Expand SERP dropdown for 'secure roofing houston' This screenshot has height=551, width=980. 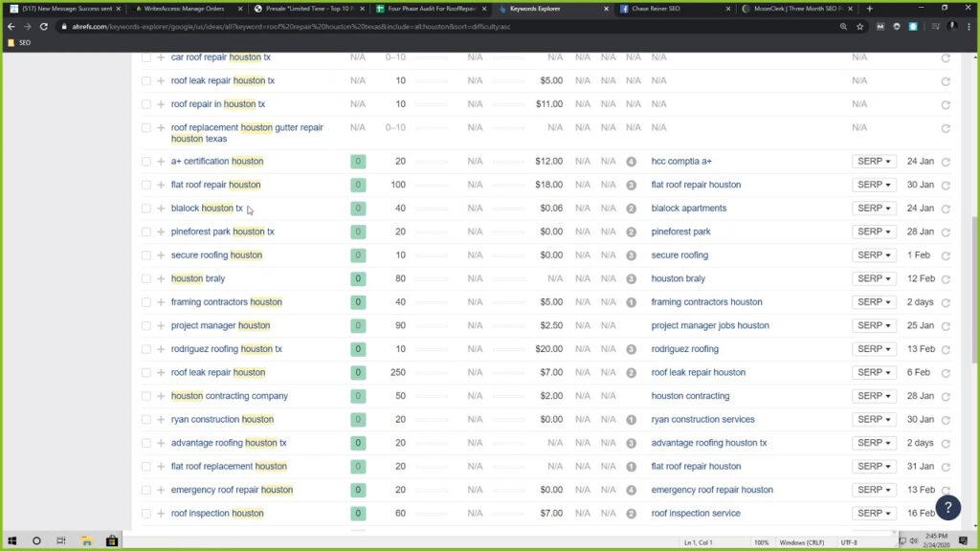(874, 254)
